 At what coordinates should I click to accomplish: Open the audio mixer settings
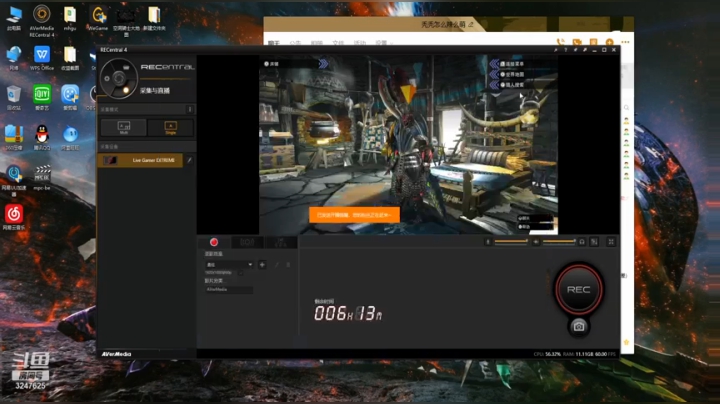pyautogui.click(x=594, y=241)
